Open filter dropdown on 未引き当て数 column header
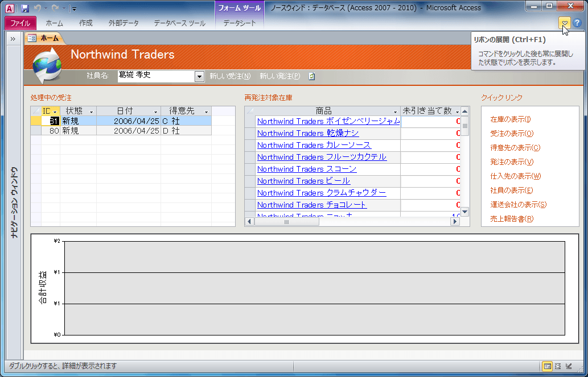 point(457,111)
